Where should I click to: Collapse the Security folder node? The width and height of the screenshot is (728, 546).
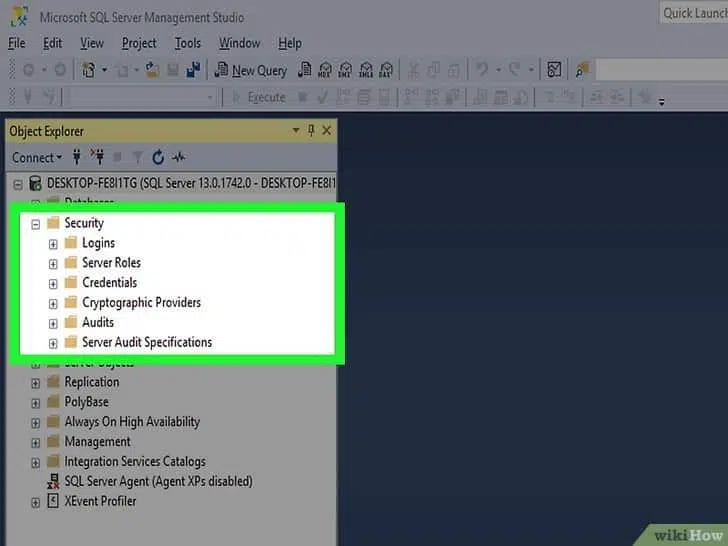pos(35,223)
